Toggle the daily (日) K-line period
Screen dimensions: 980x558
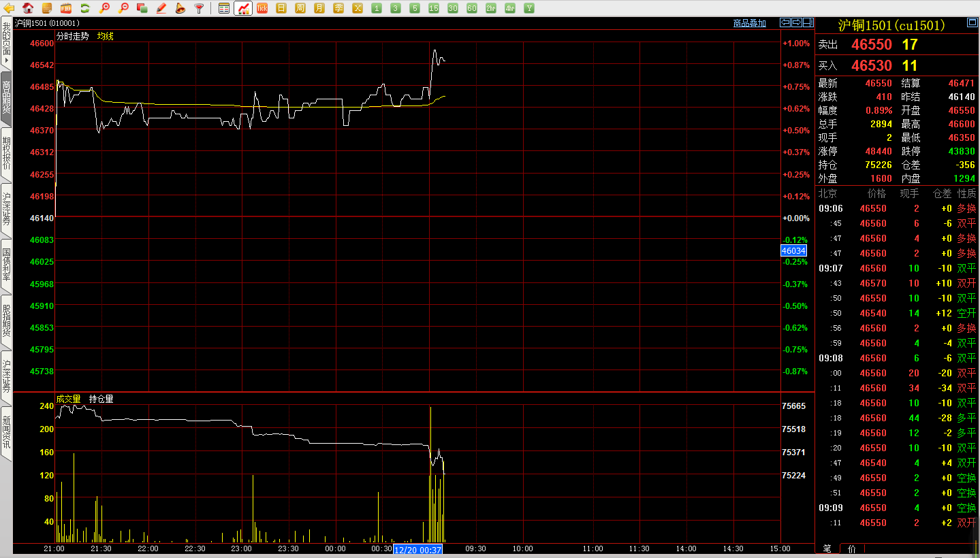(x=281, y=8)
